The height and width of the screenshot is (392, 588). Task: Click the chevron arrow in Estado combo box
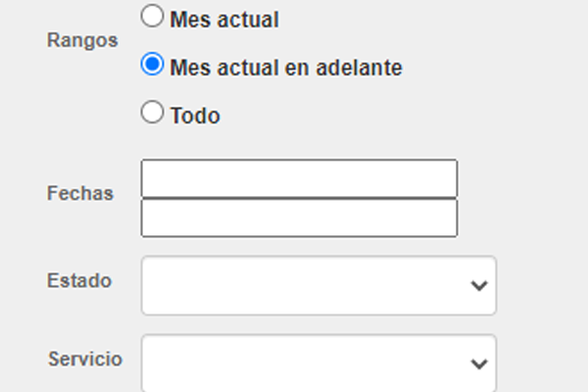(478, 285)
